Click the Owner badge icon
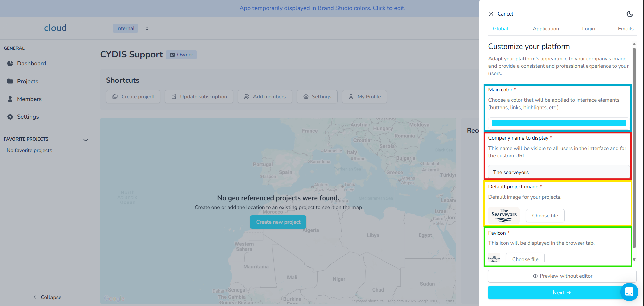Image resolution: width=644 pixels, height=306 pixels. [172, 55]
